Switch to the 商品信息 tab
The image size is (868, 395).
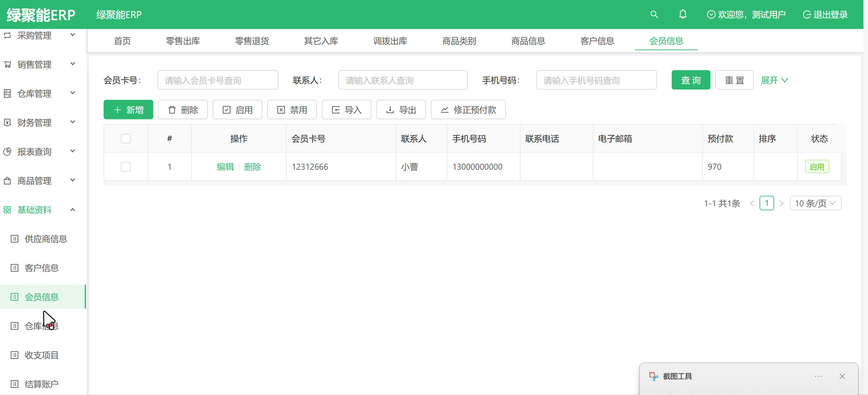click(528, 41)
